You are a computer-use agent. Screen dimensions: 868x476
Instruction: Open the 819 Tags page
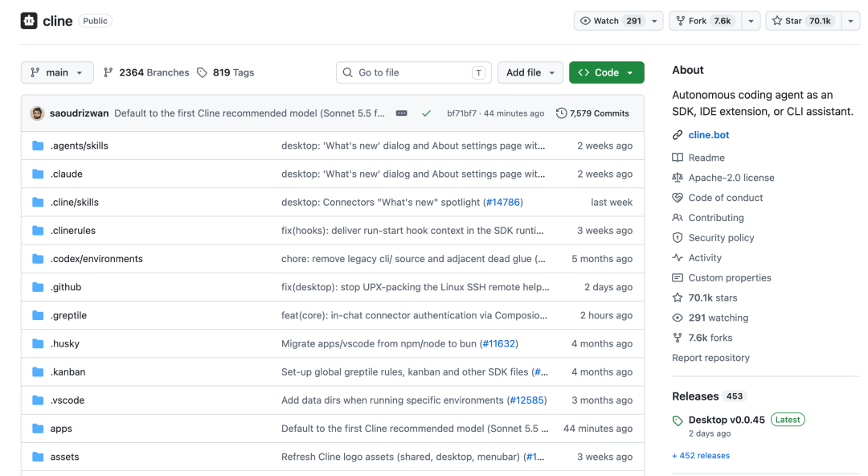(226, 72)
